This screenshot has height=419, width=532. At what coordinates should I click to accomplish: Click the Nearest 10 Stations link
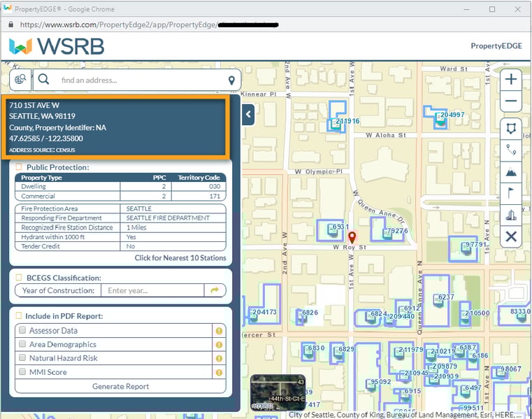coord(180,257)
